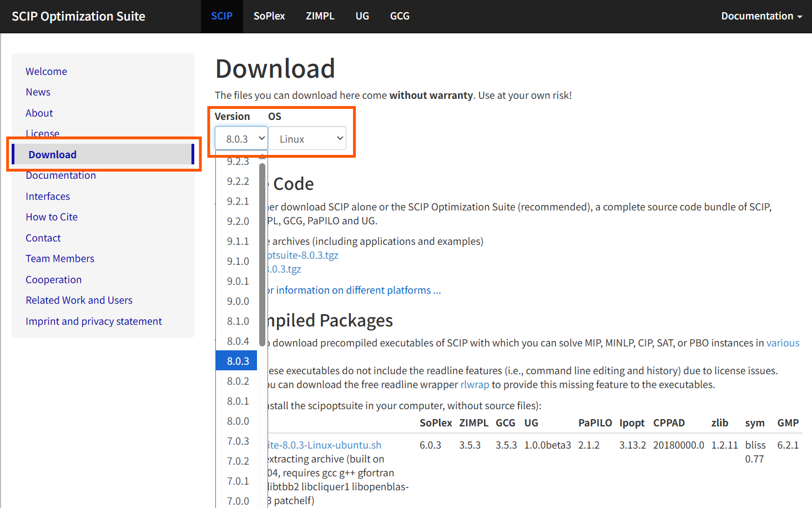
Task: Go to How to Cite page
Action: pyautogui.click(x=52, y=217)
